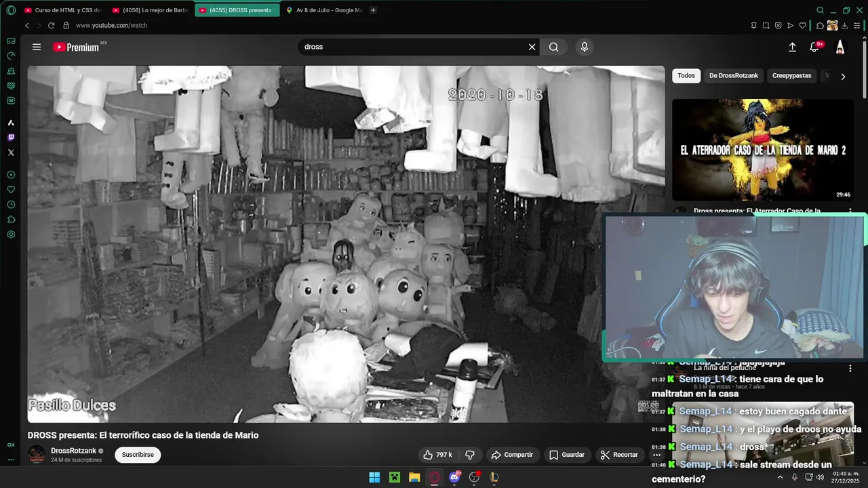Select the 'Todos' filter chip

[686, 76]
